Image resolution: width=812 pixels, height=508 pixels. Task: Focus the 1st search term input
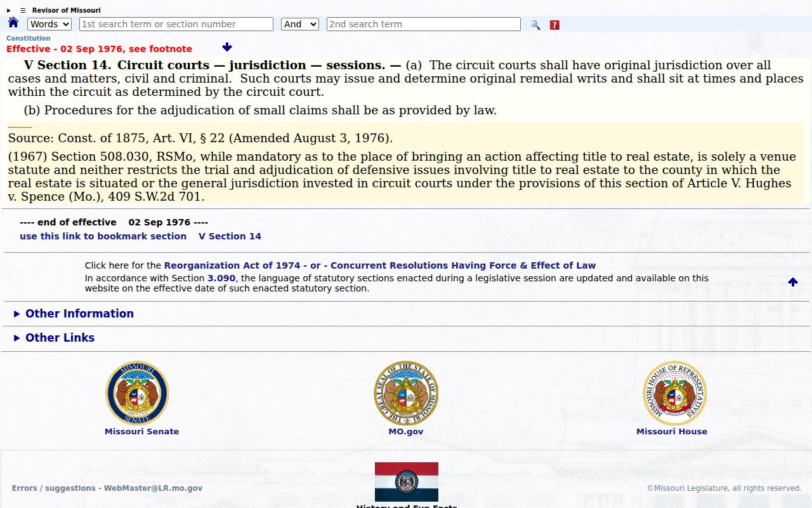(176, 24)
